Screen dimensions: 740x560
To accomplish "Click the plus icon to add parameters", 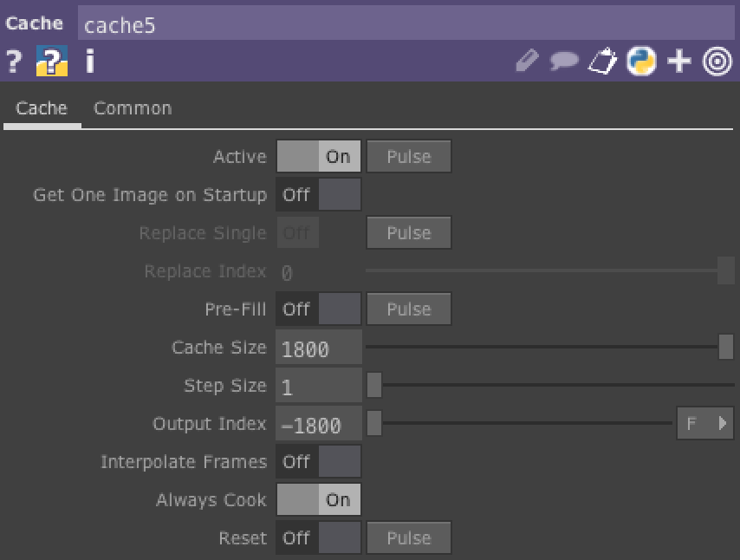I will pyautogui.click(x=679, y=62).
